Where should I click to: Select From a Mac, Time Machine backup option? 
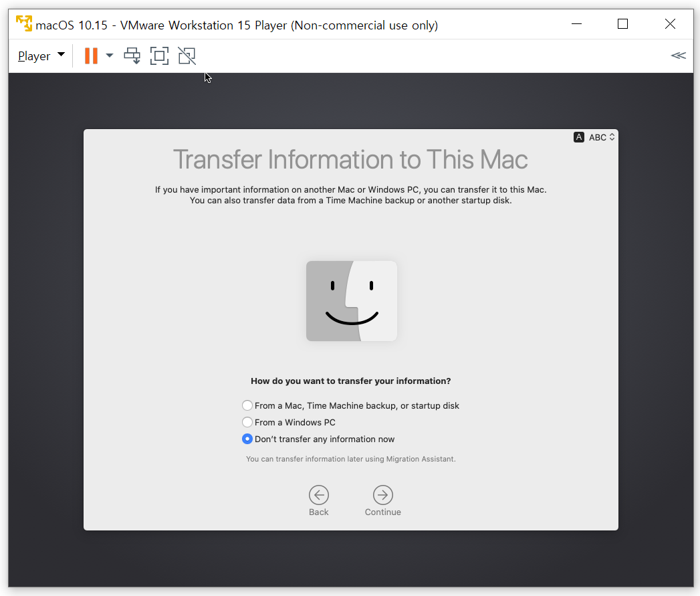247,405
